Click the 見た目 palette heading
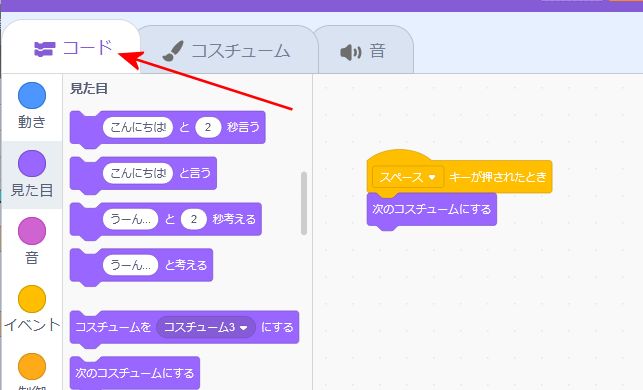The width and height of the screenshot is (643, 390). (x=89, y=88)
